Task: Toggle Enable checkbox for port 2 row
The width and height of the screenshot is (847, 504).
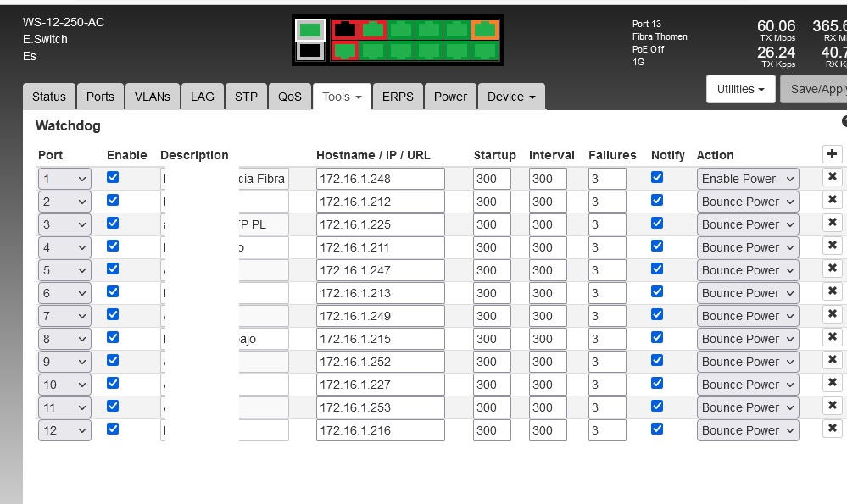Action: [113, 200]
